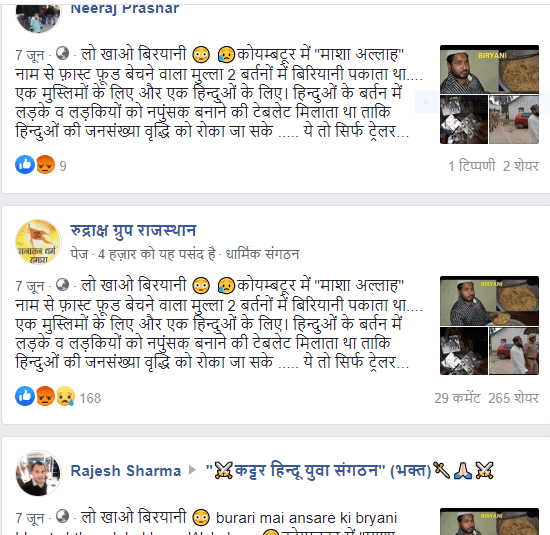The width and height of the screenshot is (550, 535).
Task: Click the angry reaction icon on रुद्राक्ष ग्रुप post
Action: coord(45,396)
